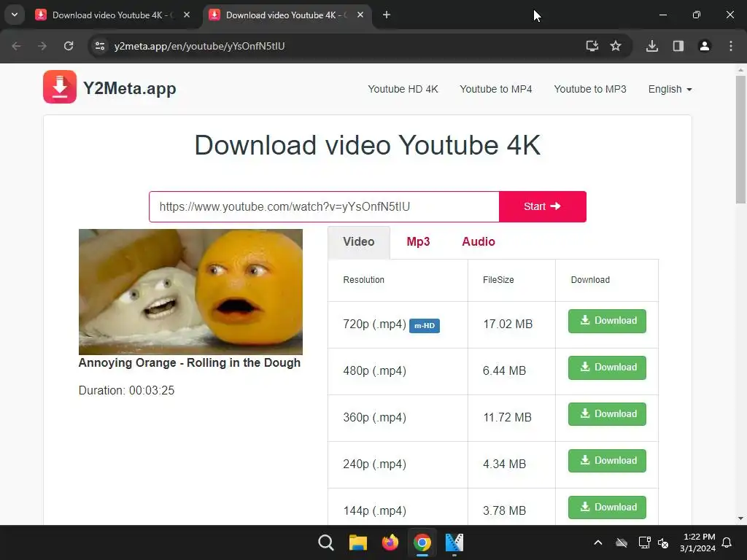
Task: Switch to the Audio tab
Action: point(479,242)
